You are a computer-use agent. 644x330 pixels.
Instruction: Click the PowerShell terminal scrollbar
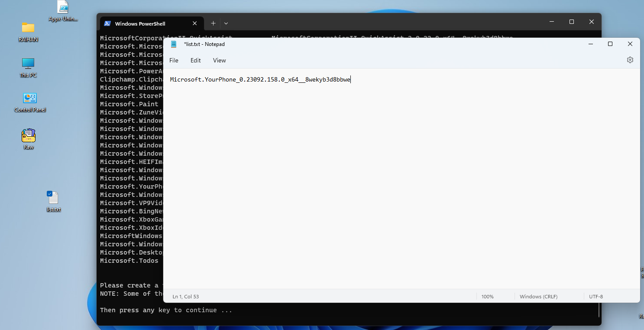tap(599, 310)
